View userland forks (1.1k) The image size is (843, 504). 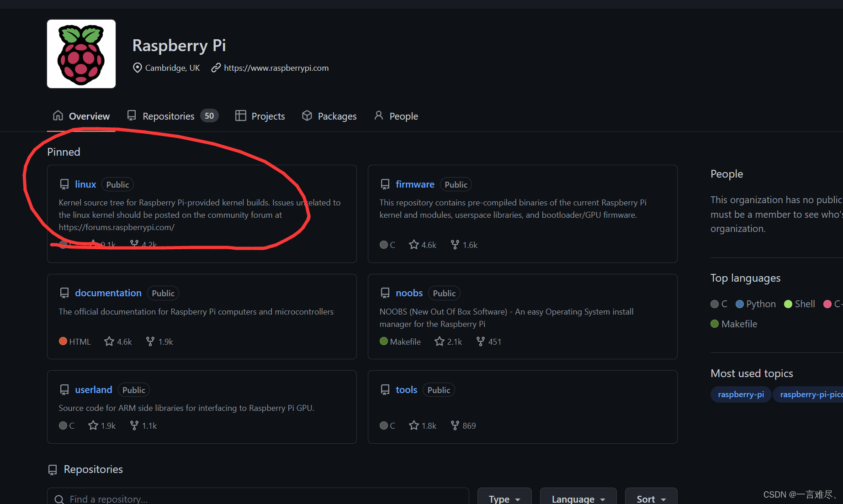click(143, 425)
